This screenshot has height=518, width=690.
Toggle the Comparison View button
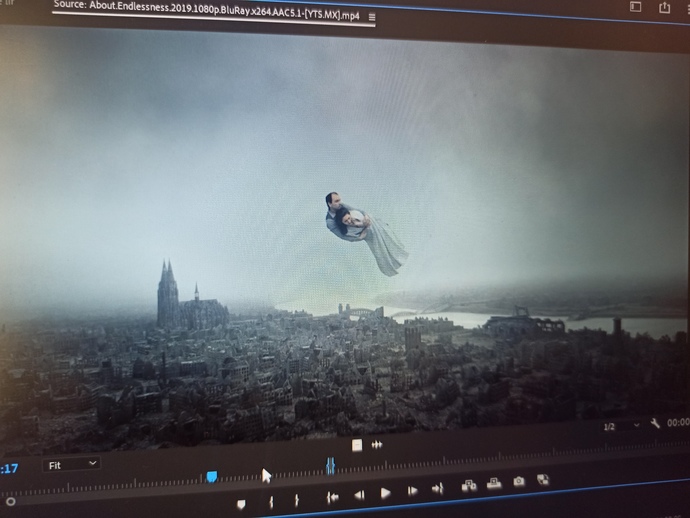pos(543,479)
